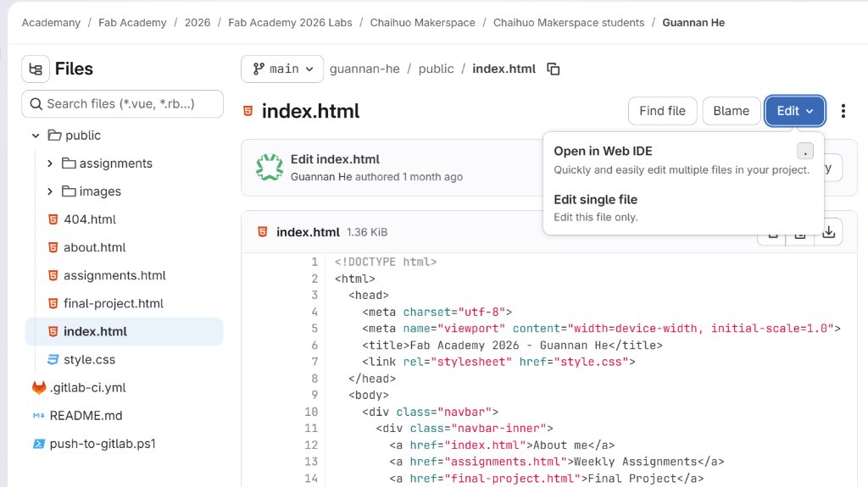This screenshot has width=868, height=487.
Task: Click the PowerShell icon of push-to-gitlab.ps1
Action: [39, 443]
